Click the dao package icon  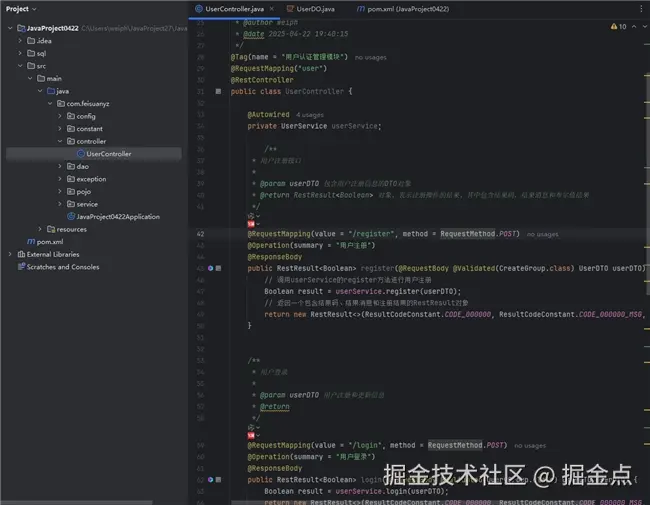[71, 166]
